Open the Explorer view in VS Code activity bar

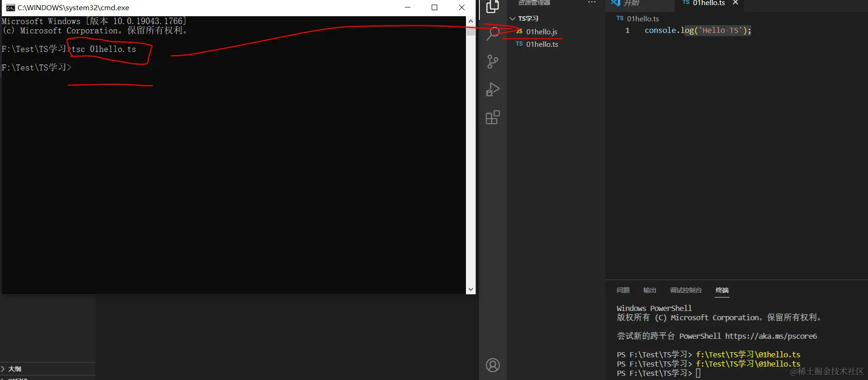(x=492, y=6)
